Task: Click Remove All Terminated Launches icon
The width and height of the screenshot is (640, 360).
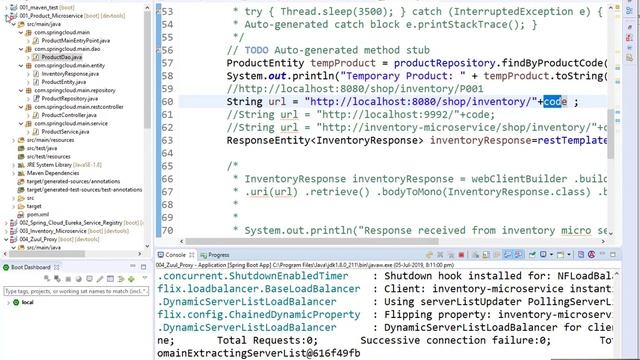Action: [451, 255]
